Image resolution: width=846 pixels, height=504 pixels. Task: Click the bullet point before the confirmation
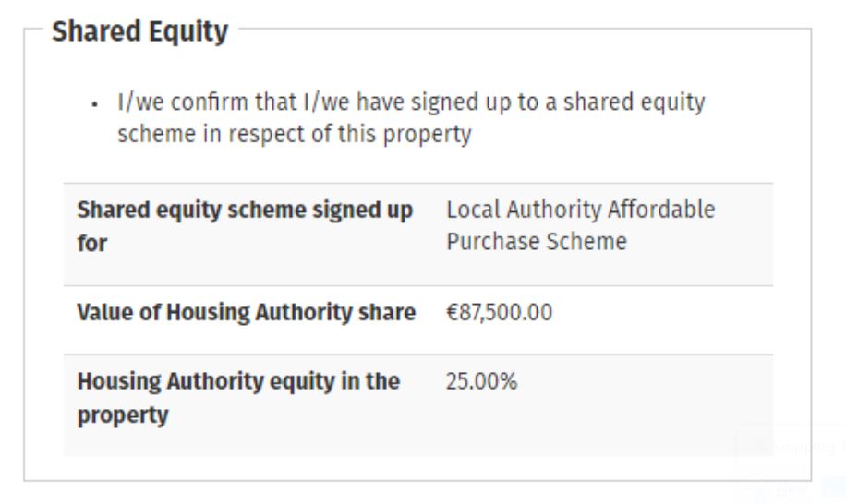[x=95, y=103]
